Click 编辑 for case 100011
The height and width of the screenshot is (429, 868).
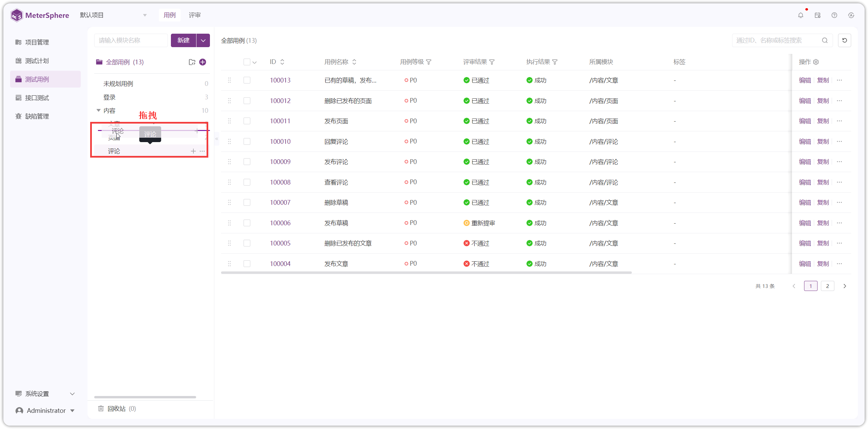click(805, 121)
